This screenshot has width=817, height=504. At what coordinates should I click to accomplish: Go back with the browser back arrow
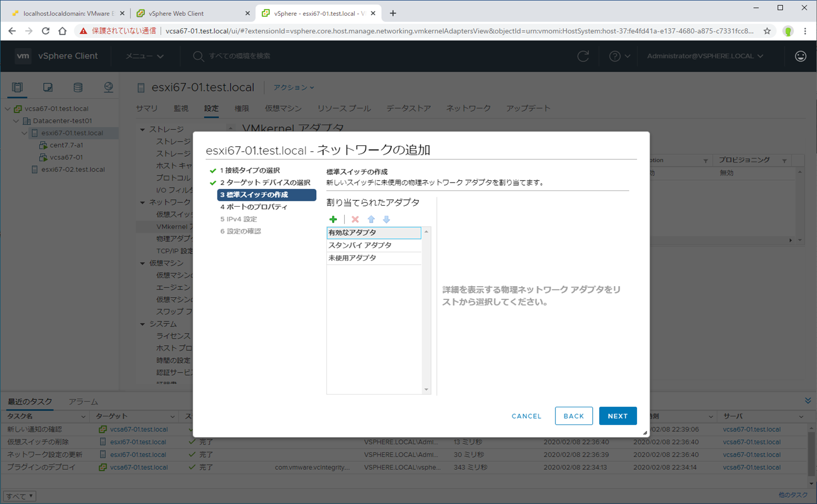coord(12,31)
